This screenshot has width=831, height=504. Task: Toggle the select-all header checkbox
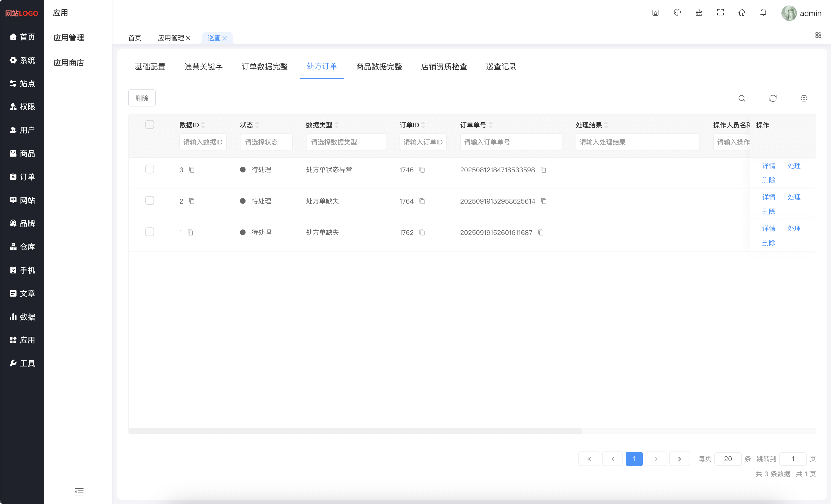(x=149, y=125)
